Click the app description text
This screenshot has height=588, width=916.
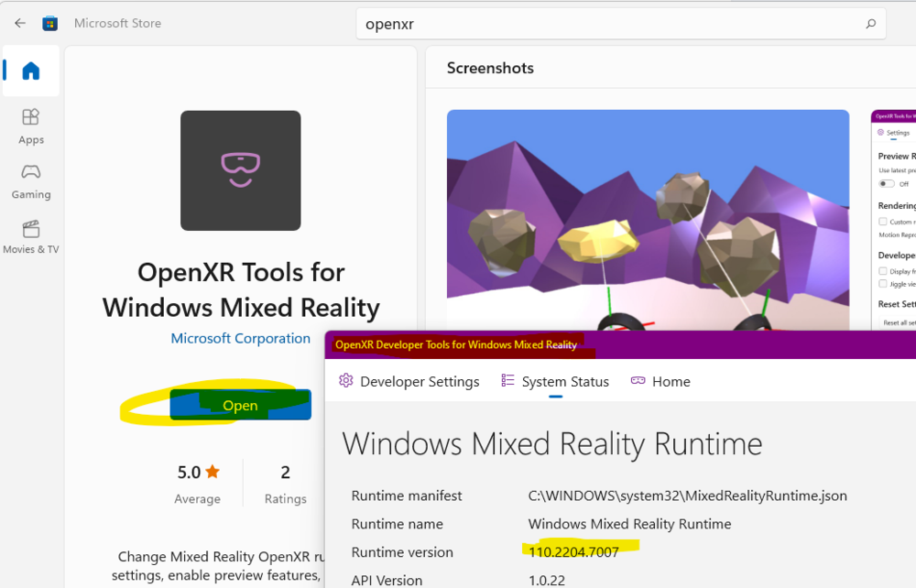[x=217, y=566]
